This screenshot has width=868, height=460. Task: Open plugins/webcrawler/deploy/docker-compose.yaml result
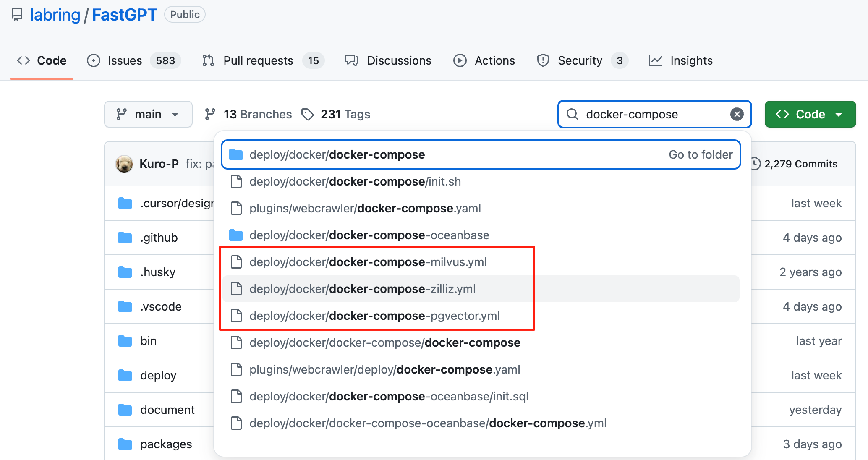pyautogui.click(x=481, y=369)
